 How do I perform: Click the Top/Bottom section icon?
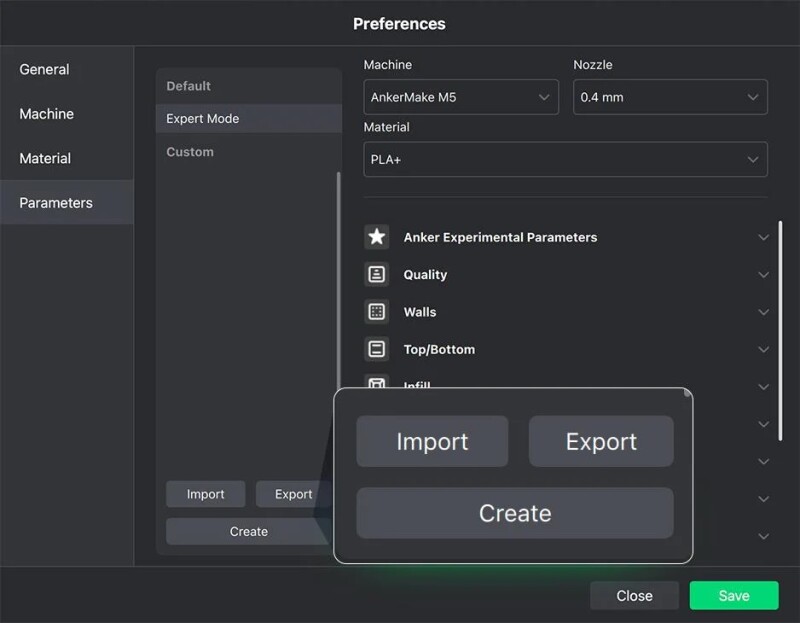click(x=377, y=349)
